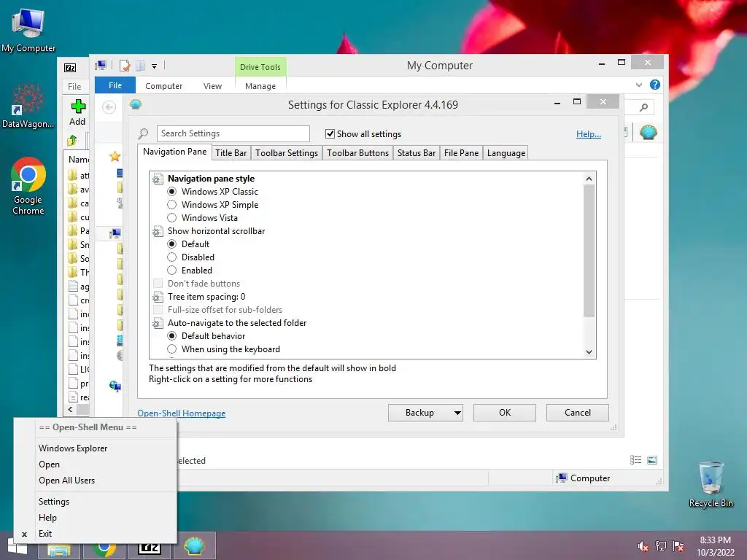The height and width of the screenshot is (560, 747).
Task: Click the 7z window title icon
Action: (70, 68)
